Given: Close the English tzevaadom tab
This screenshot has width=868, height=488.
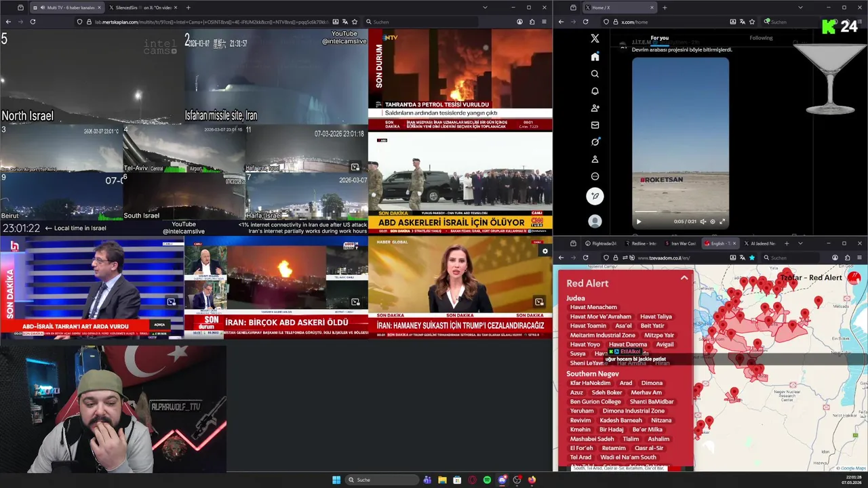Looking at the screenshot, I should tap(734, 243).
